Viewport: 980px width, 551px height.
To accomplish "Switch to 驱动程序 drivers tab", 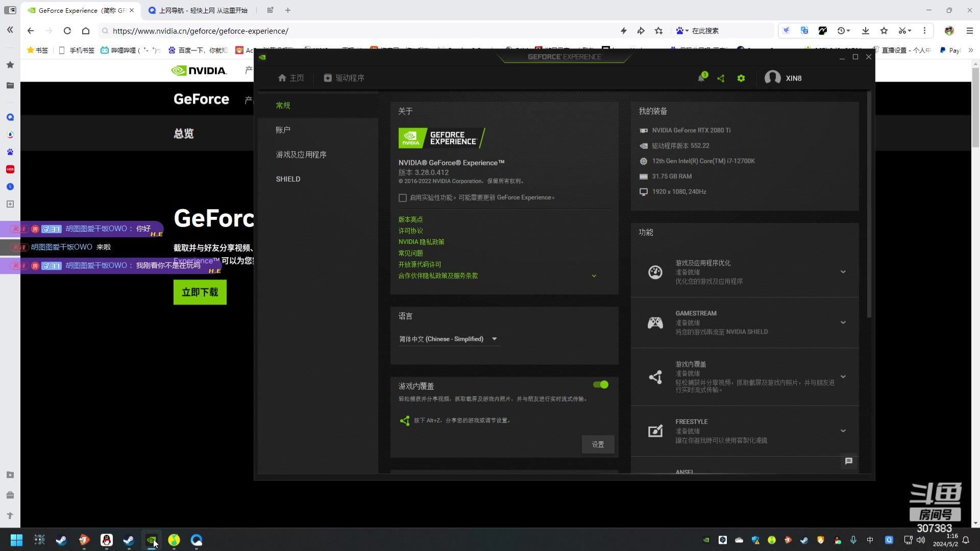I will coord(344,78).
